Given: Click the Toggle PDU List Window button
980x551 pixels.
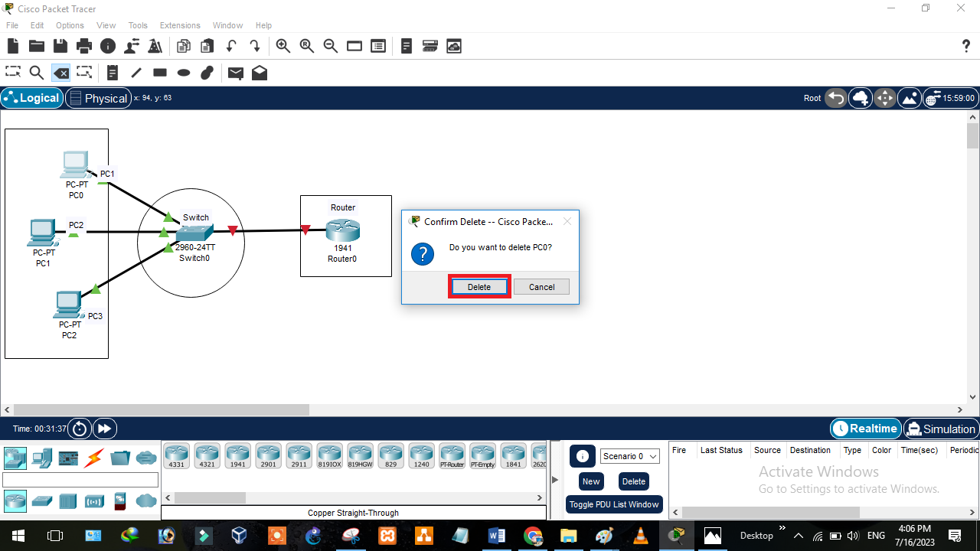Looking at the screenshot, I should click(613, 504).
